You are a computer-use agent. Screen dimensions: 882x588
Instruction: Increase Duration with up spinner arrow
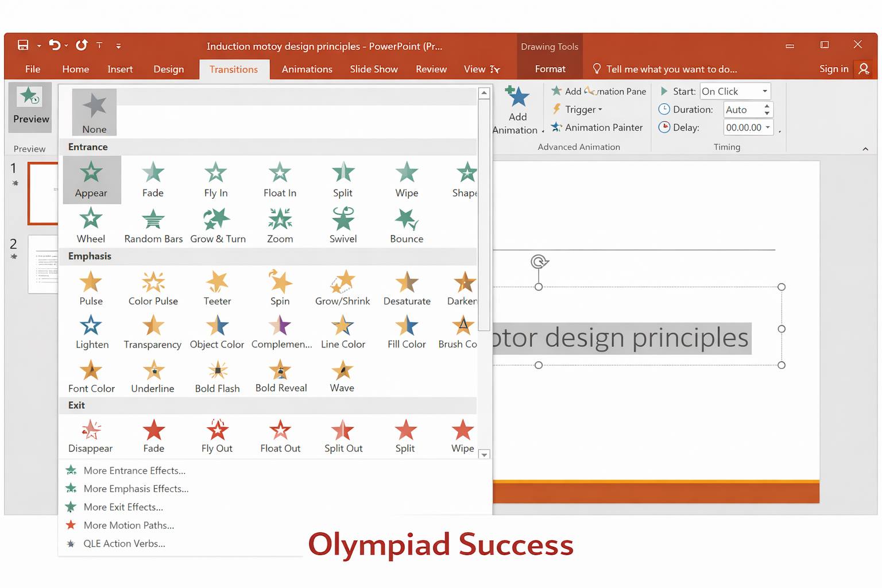767,106
